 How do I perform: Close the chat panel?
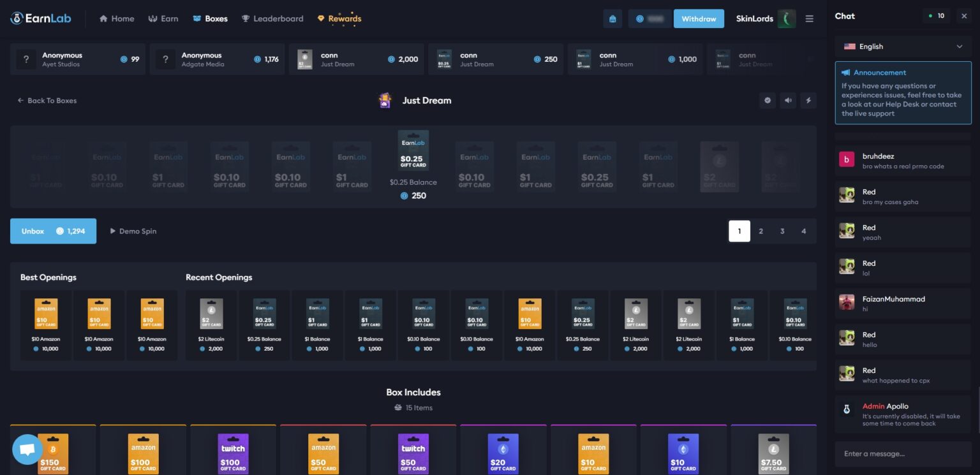click(964, 15)
